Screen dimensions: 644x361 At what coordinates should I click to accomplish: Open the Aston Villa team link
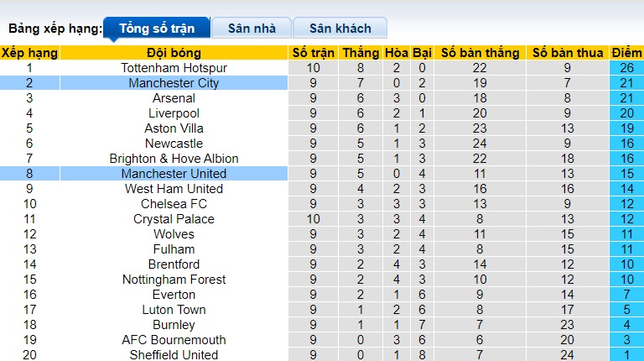(174, 128)
